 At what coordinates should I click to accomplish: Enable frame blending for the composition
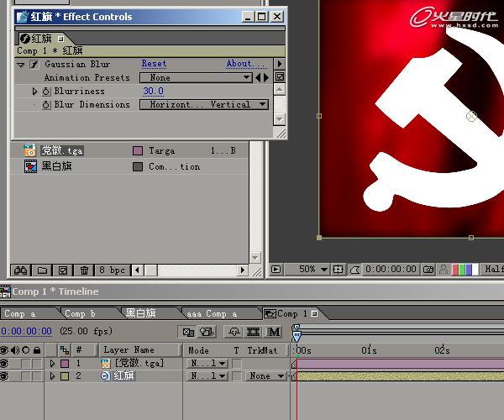tap(254, 332)
